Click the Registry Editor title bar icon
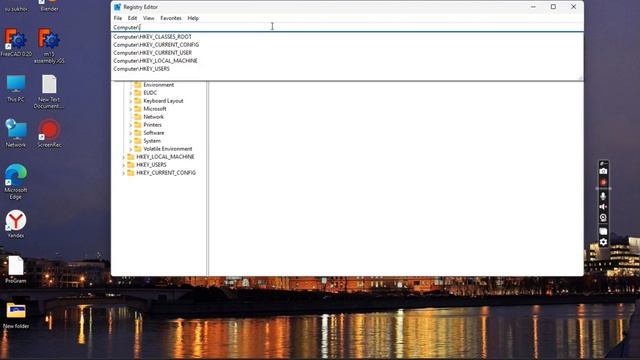This screenshot has width=640, height=360. click(x=118, y=7)
